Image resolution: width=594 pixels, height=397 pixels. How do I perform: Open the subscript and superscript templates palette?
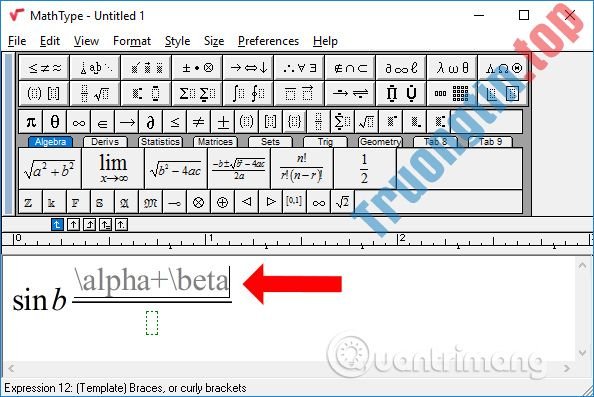coord(146,93)
